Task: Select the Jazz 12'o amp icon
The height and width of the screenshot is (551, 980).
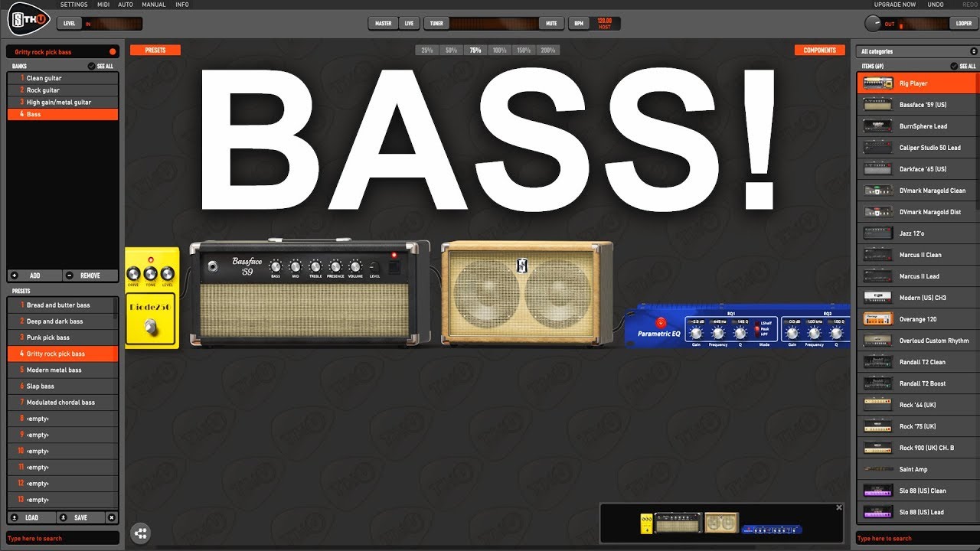Action: tap(877, 233)
